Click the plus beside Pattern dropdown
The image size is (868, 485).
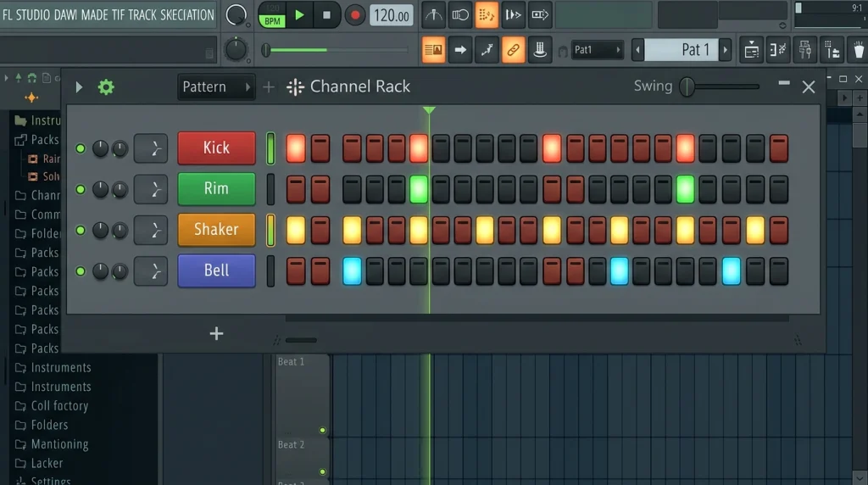[268, 87]
